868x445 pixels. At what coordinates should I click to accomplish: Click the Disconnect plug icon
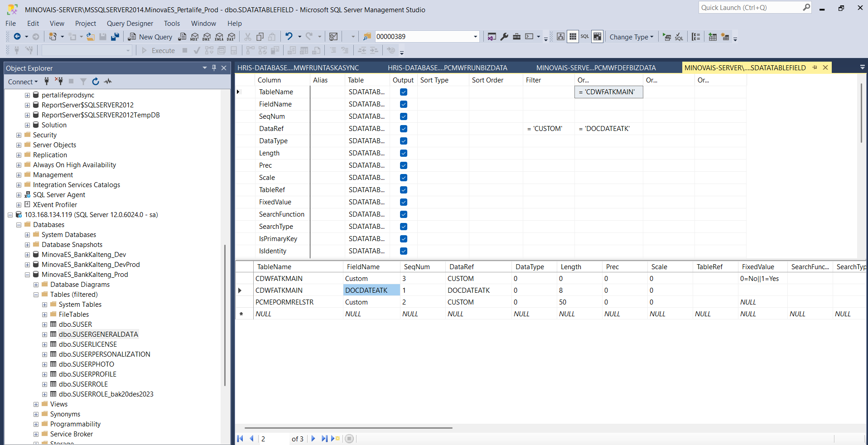click(x=59, y=81)
